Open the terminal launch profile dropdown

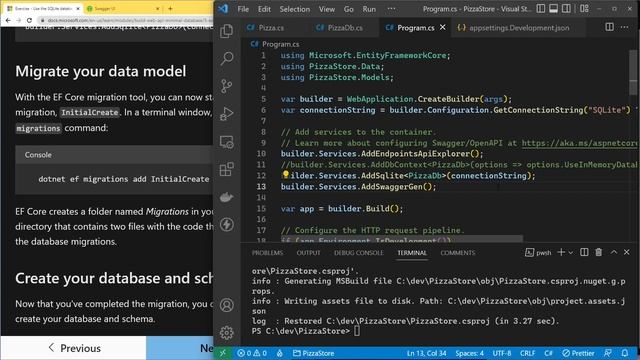click(x=571, y=252)
